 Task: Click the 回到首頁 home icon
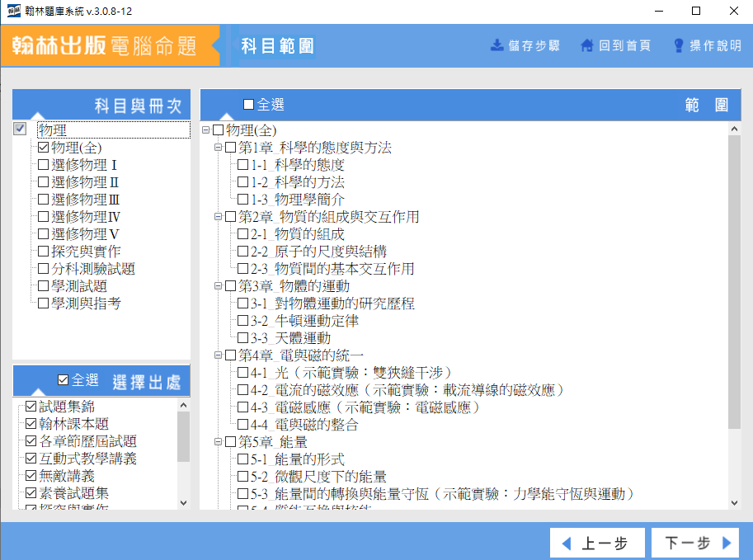tap(587, 45)
